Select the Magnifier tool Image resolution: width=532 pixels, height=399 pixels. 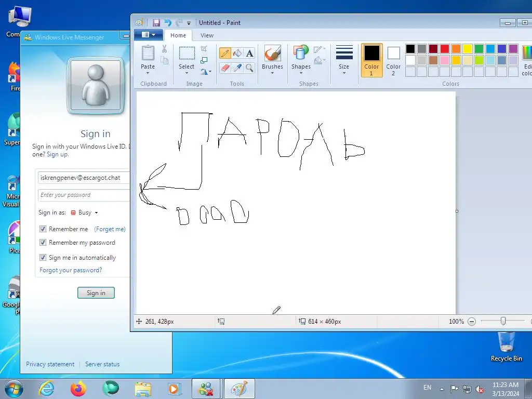pyautogui.click(x=250, y=68)
